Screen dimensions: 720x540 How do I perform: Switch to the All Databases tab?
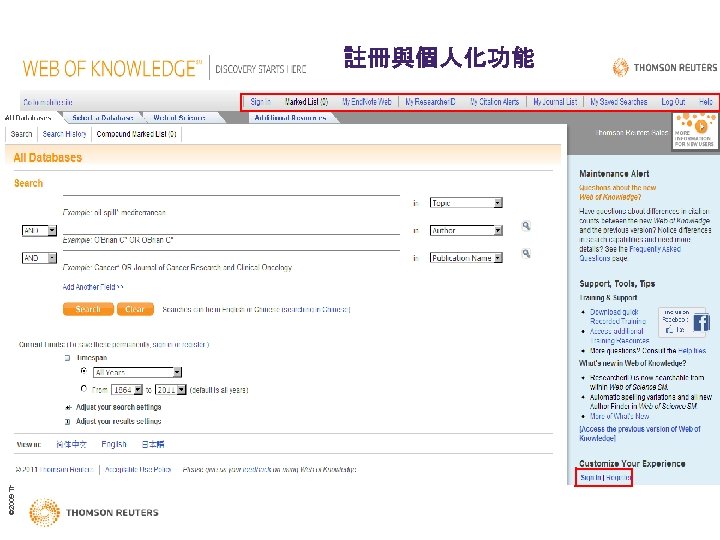pos(28,118)
